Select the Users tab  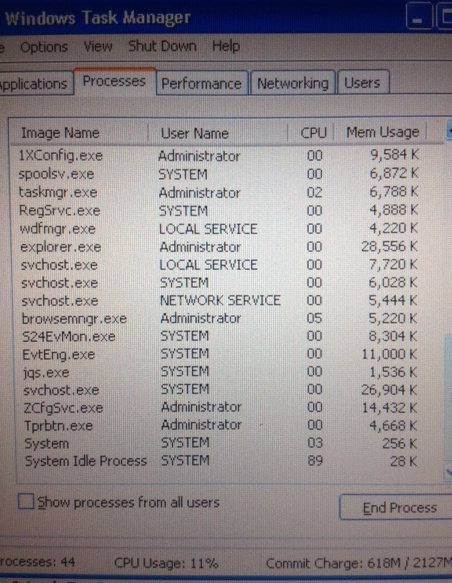363,83
